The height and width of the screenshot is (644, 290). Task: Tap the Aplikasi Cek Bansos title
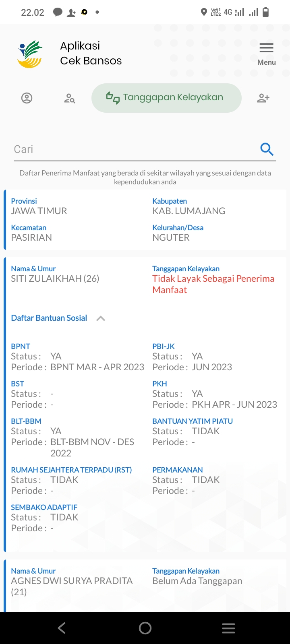[91, 53]
